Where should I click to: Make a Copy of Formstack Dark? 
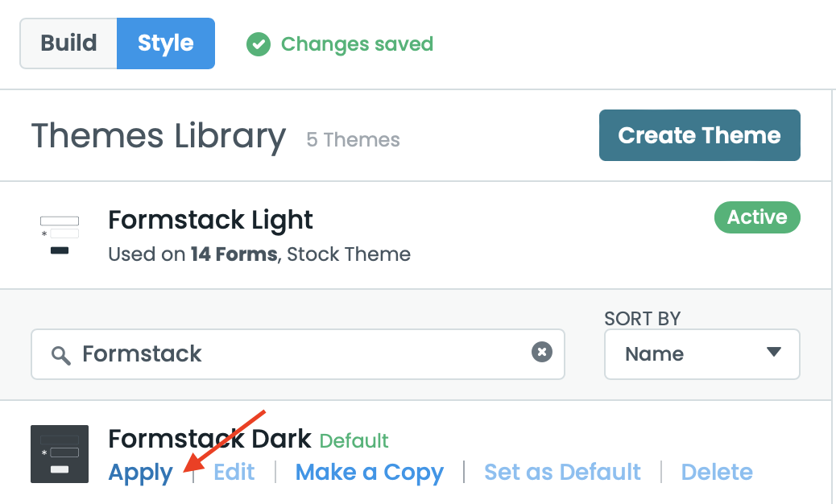(370, 473)
